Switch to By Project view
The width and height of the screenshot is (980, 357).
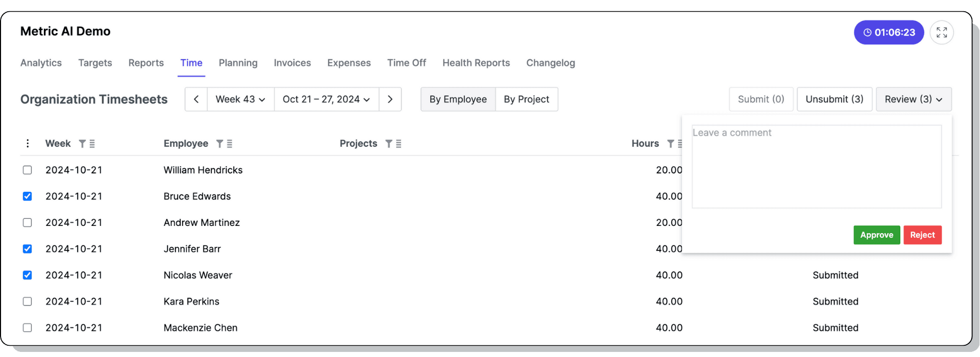[526, 99]
